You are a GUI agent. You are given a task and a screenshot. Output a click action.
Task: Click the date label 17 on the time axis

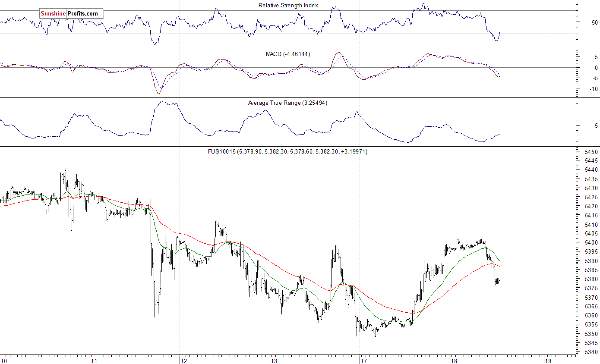point(364,361)
